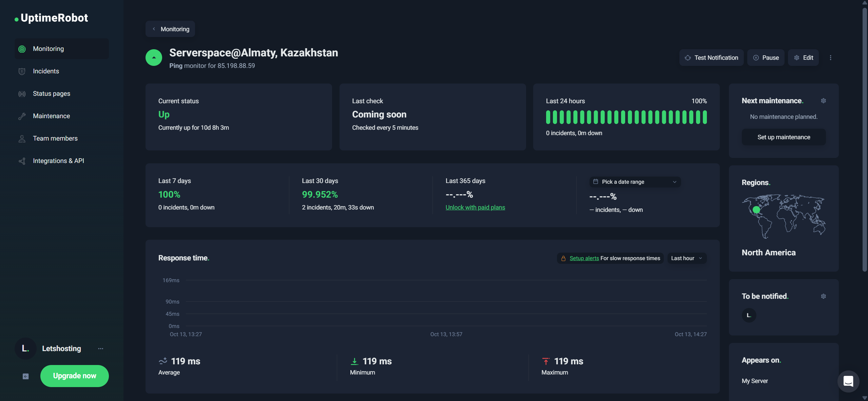Image resolution: width=868 pixels, height=401 pixels.
Task: Click the UptimeRobot logo
Action: tap(51, 18)
